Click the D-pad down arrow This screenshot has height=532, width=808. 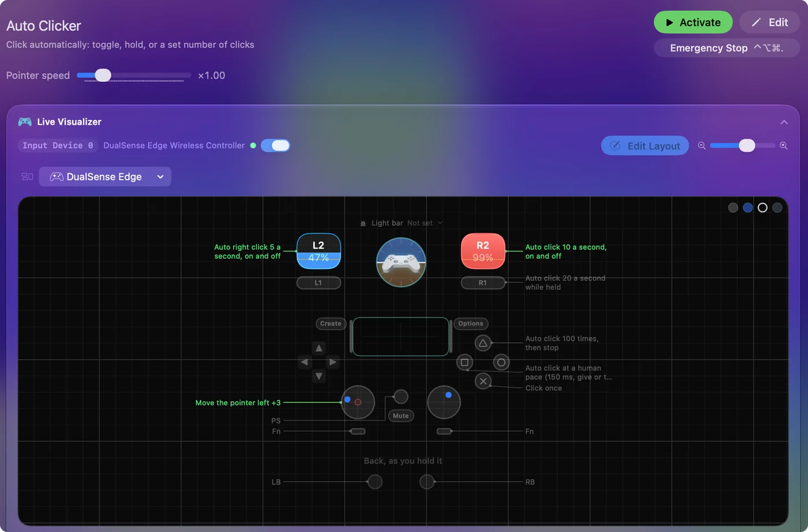coord(319,376)
